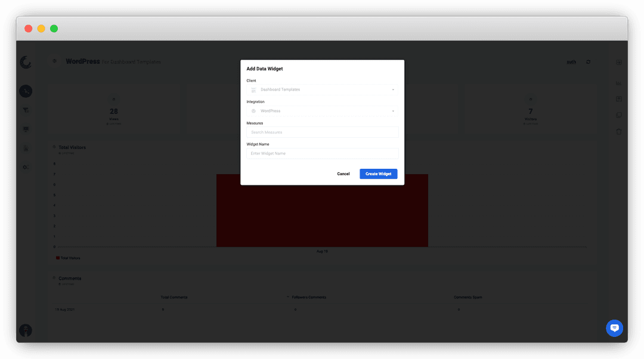Viewport: 644px width, 359px height.
Task: Open the blue chat support bubble
Action: (614, 328)
